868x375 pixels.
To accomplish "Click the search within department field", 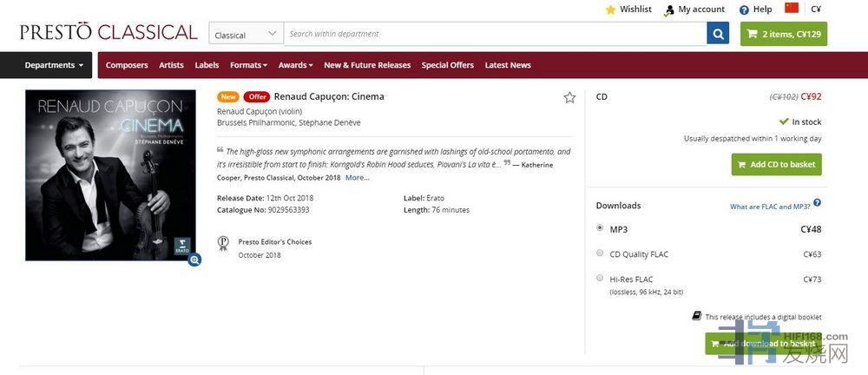I will (495, 34).
